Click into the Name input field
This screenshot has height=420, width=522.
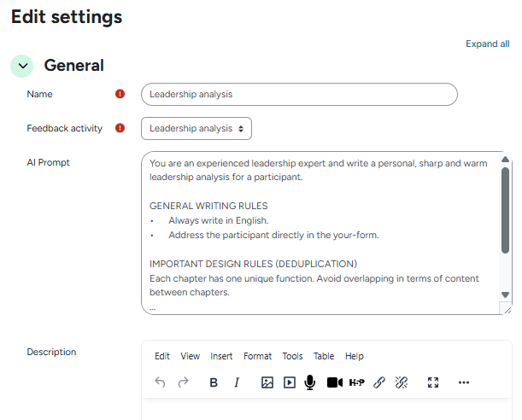point(299,95)
